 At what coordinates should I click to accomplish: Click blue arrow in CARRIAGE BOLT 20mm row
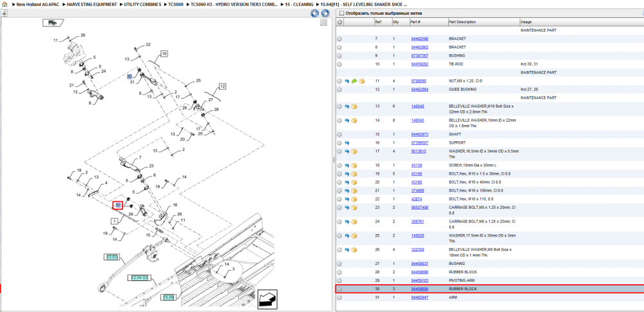pyautogui.click(x=347, y=208)
